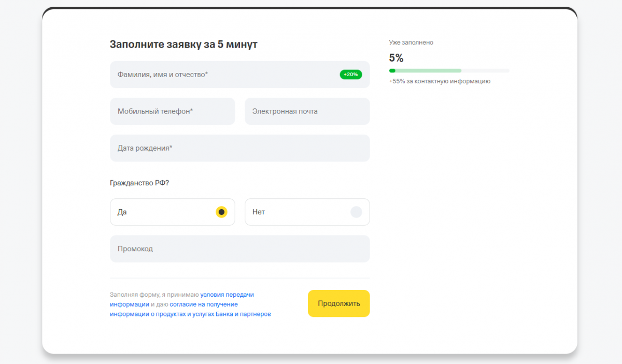The width and height of the screenshot is (622, 364).
Task: Select the 'Да' citizenship radio button
Action: click(x=221, y=212)
